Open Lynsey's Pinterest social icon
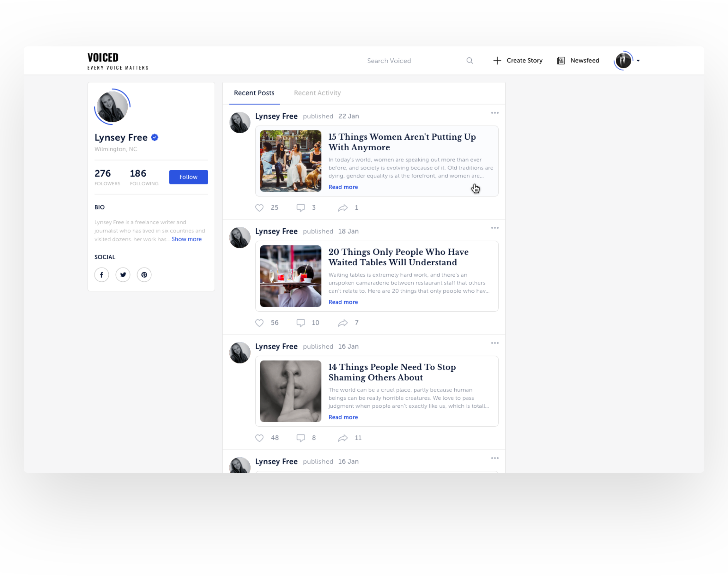This screenshot has width=728, height=576. [144, 275]
